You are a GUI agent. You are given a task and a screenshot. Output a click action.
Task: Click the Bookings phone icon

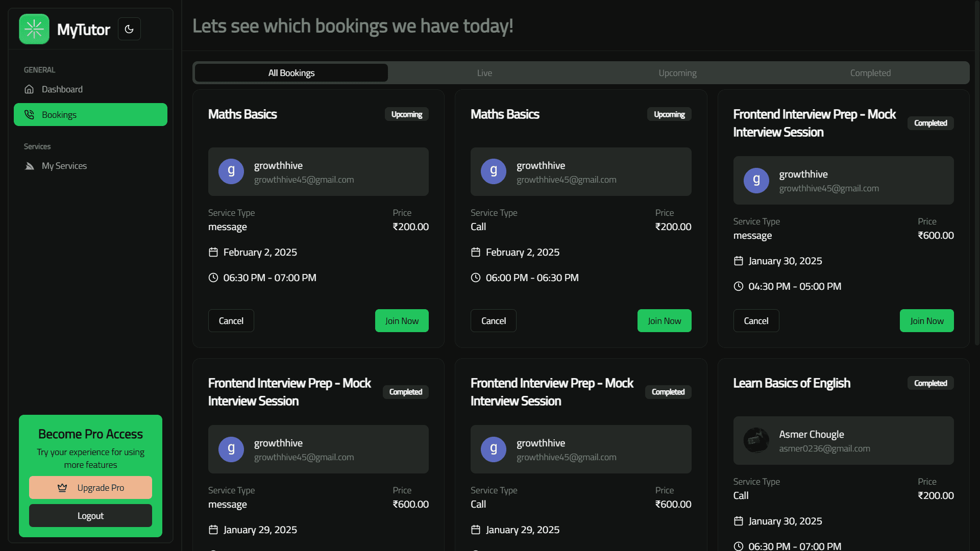point(29,115)
